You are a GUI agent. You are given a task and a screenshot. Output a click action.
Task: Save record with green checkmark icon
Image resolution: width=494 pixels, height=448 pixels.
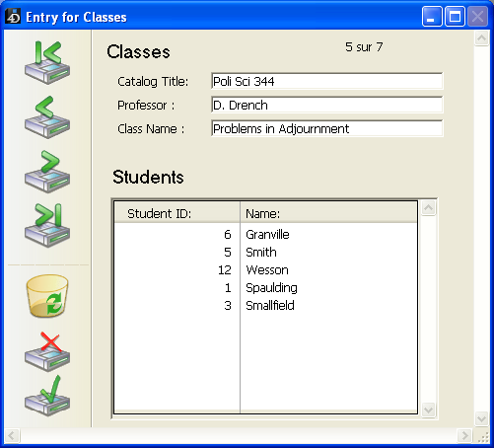[x=47, y=396]
